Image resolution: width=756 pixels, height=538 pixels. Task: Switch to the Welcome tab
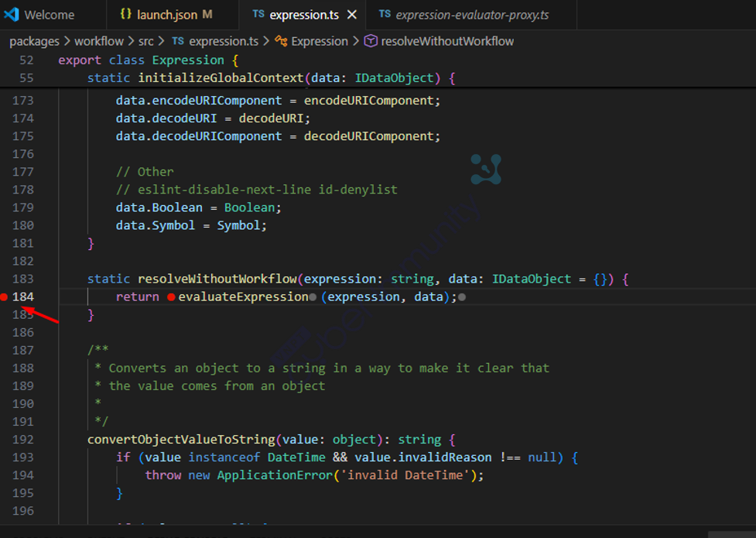[50, 15]
